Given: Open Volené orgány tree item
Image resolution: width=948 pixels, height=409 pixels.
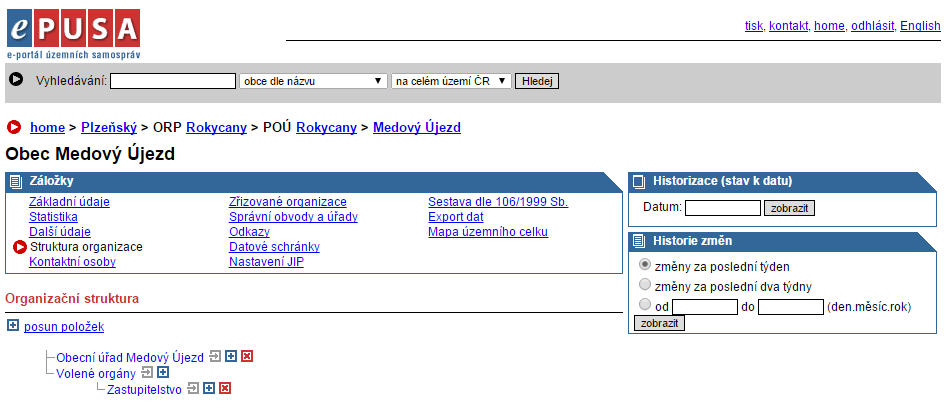Looking at the screenshot, I should 96,373.
